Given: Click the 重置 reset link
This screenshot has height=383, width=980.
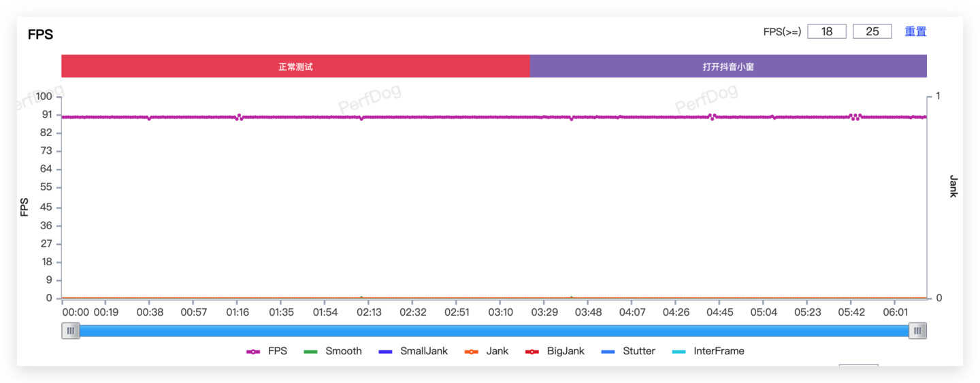Looking at the screenshot, I should click(x=915, y=31).
